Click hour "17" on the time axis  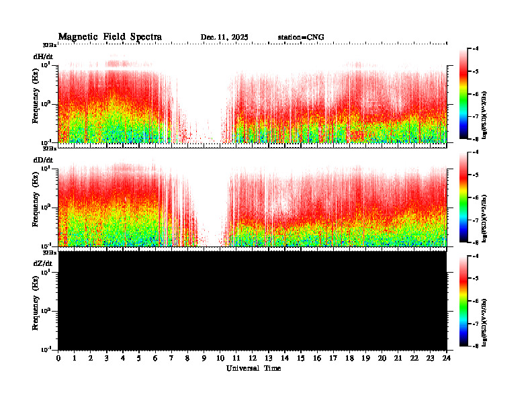pyautogui.click(x=334, y=358)
